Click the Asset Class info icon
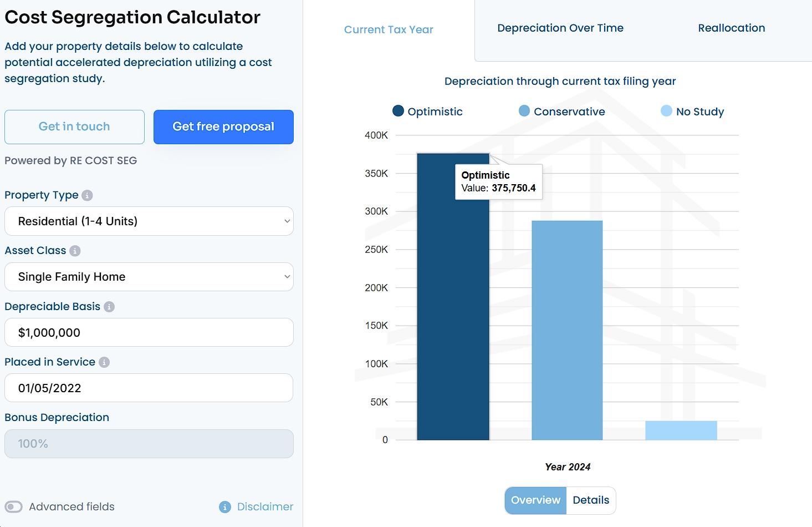The width and height of the screenshot is (812, 527). tap(75, 251)
